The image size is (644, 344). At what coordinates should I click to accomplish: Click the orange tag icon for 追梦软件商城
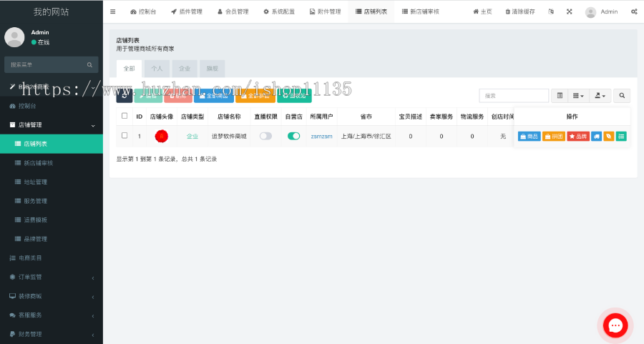click(x=609, y=137)
